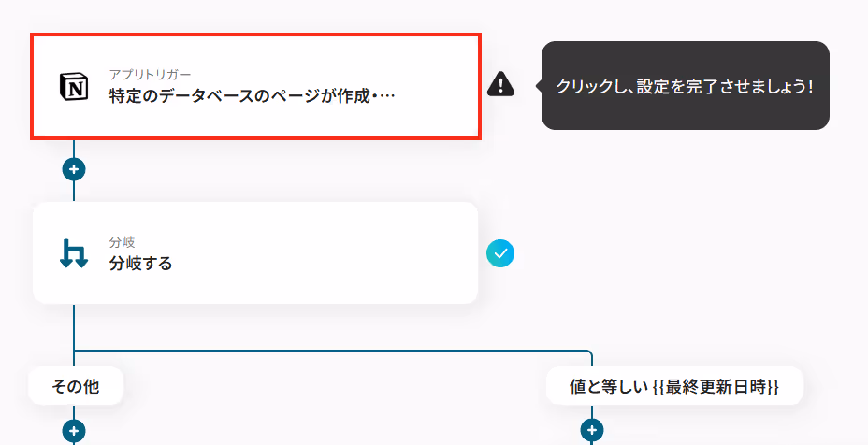
Task: Open the red-outlined app trigger card
Action: (255, 86)
